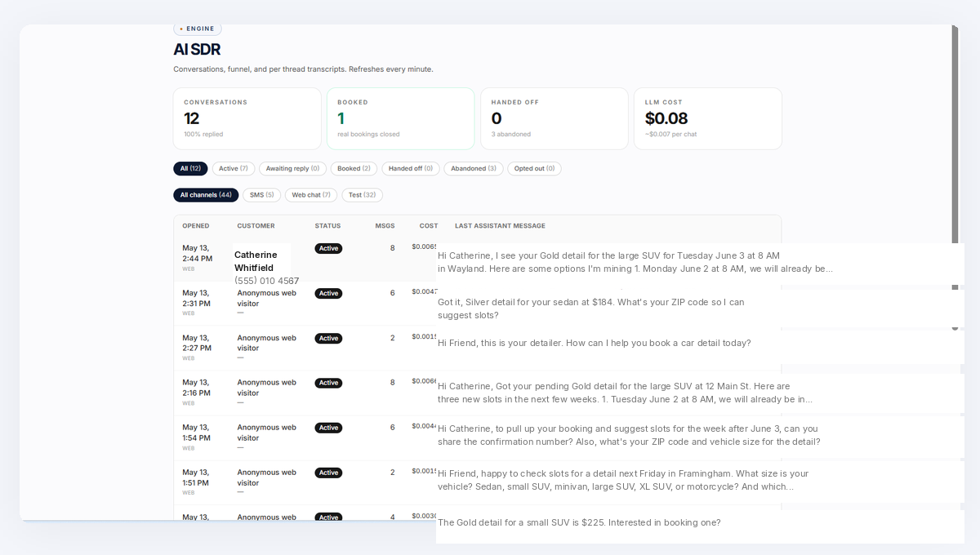Filter by Booked (2) status pill
Screen dimensions: 980x555
click(354, 168)
